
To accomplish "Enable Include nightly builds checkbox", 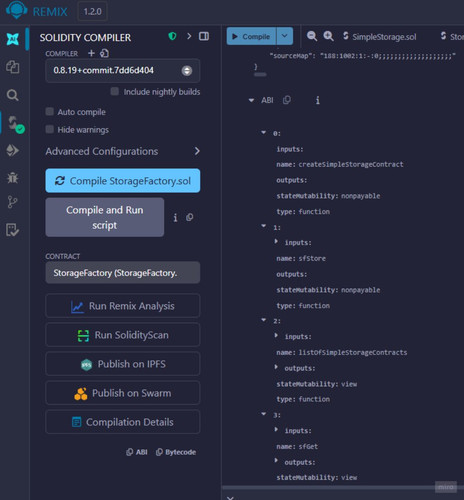I will [115, 91].
